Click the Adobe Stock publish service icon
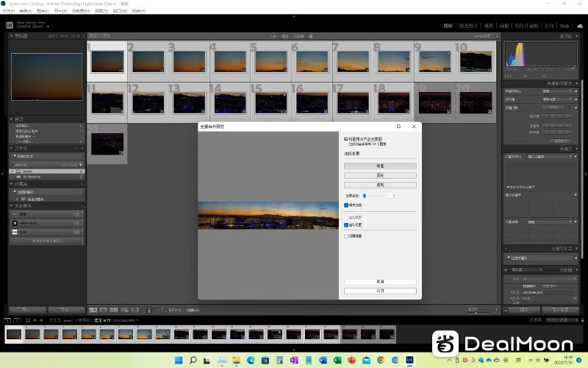Screen dimensions: 588x368 pyautogui.click(x=15, y=223)
